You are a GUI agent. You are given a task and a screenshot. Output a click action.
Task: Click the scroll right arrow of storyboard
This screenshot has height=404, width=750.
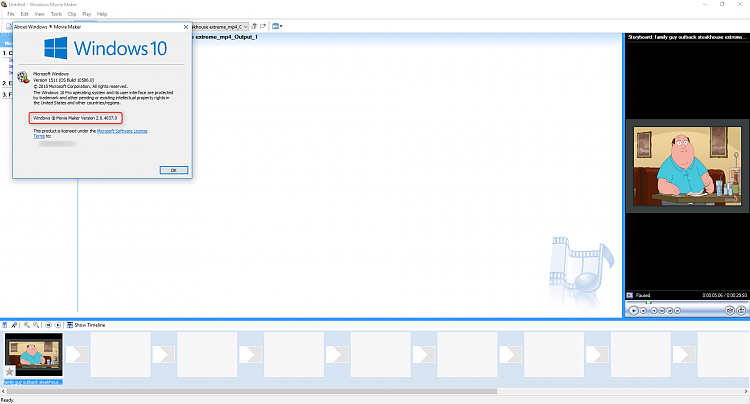point(746,391)
